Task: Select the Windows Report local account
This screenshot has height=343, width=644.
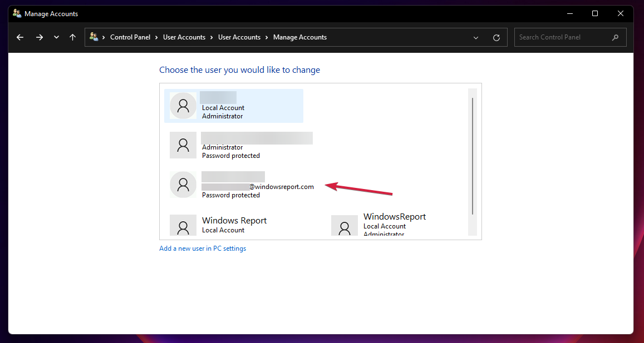Action: [234, 225]
